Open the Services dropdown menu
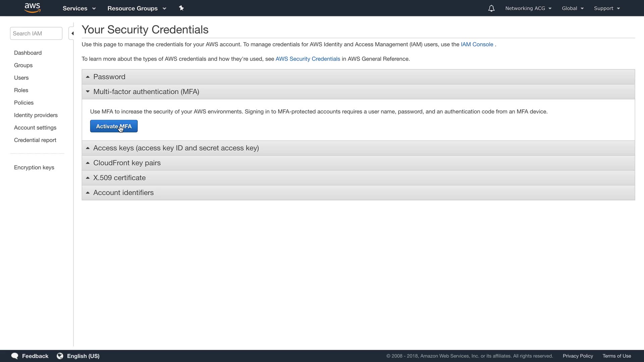The image size is (644, 362). pyautogui.click(x=79, y=8)
